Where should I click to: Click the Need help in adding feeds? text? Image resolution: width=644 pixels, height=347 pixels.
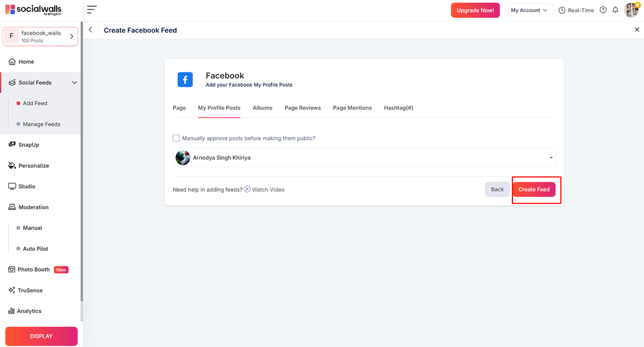(x=208, y=190)
